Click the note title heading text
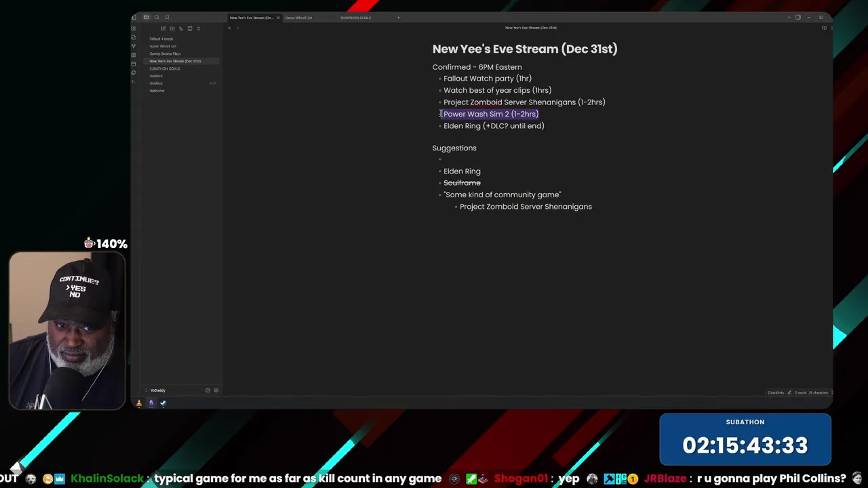The image size is (868, 488). 525,49
